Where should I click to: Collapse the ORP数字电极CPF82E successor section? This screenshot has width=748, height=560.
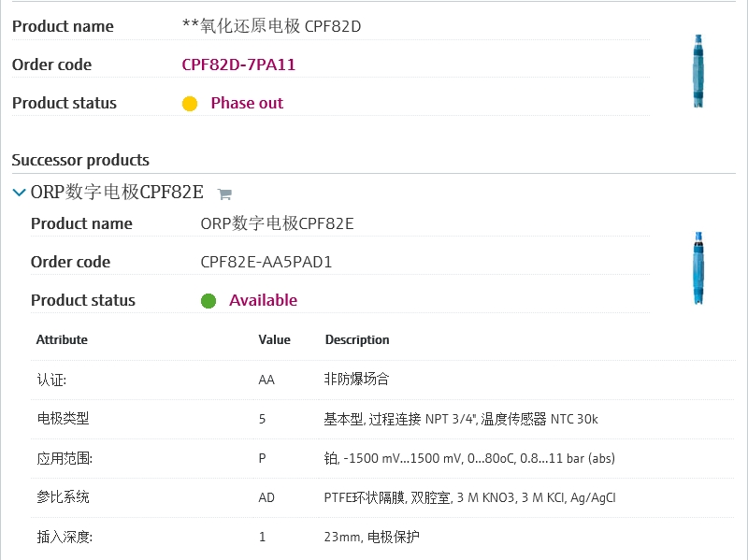(19, 193)
